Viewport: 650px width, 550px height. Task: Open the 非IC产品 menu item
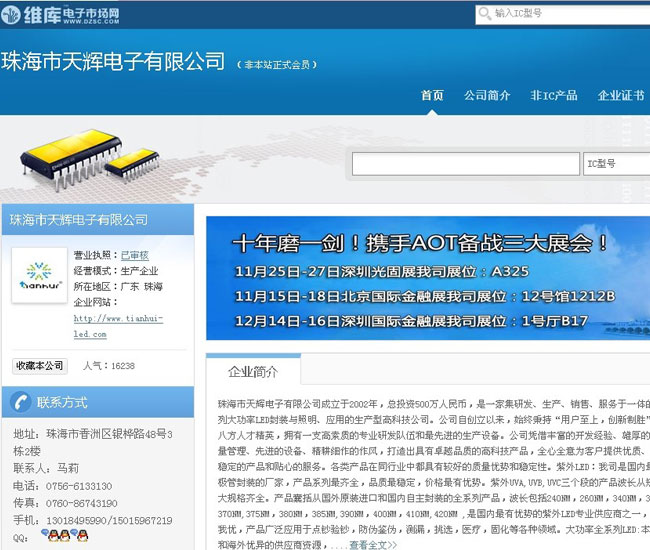tap(554, 96)
